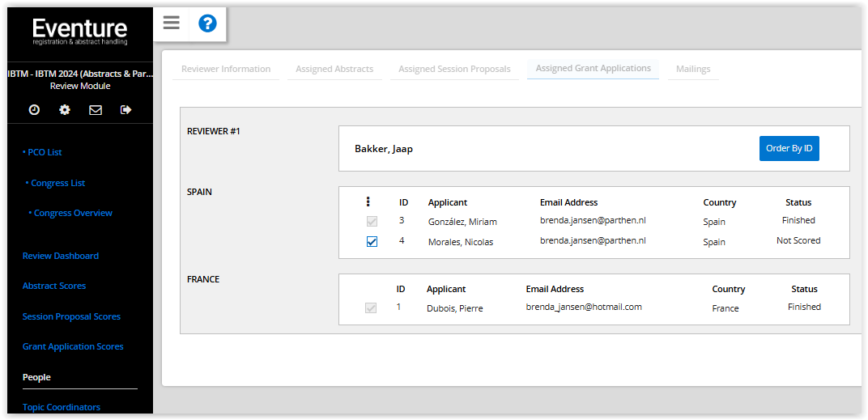Click the SPAIN group label
The height and width of the screenshot is (420, 868).
point(199,192)
